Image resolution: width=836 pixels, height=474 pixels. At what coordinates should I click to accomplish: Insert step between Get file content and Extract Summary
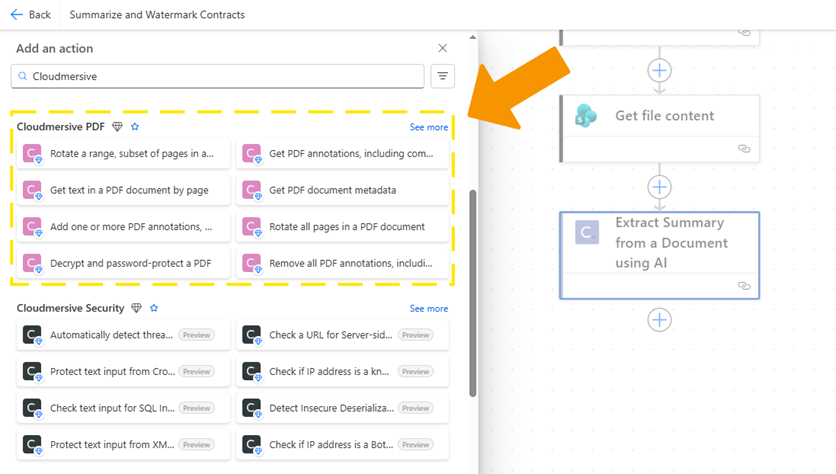click(x=660, y=187)
